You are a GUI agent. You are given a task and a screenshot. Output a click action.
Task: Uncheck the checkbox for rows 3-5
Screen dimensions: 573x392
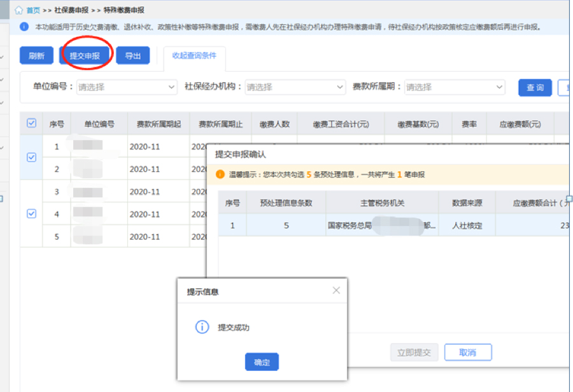(x=31, y=214)
